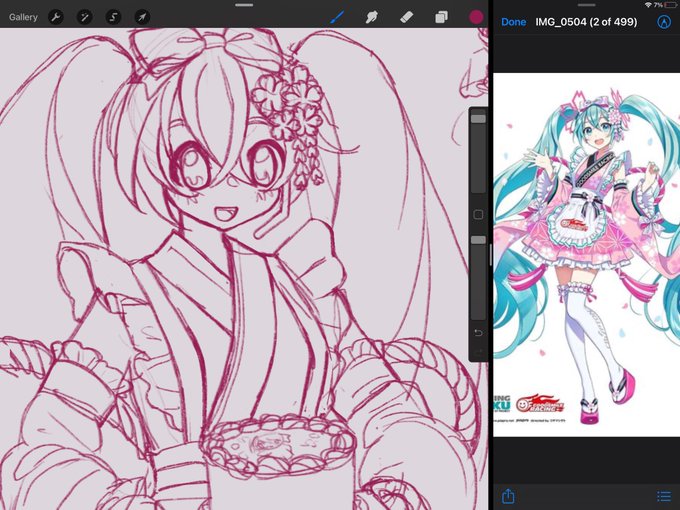The width and height of the screenshot is (680, 510).
Task: Open the list view icon in viewer
Action: (x=664, y=496)
